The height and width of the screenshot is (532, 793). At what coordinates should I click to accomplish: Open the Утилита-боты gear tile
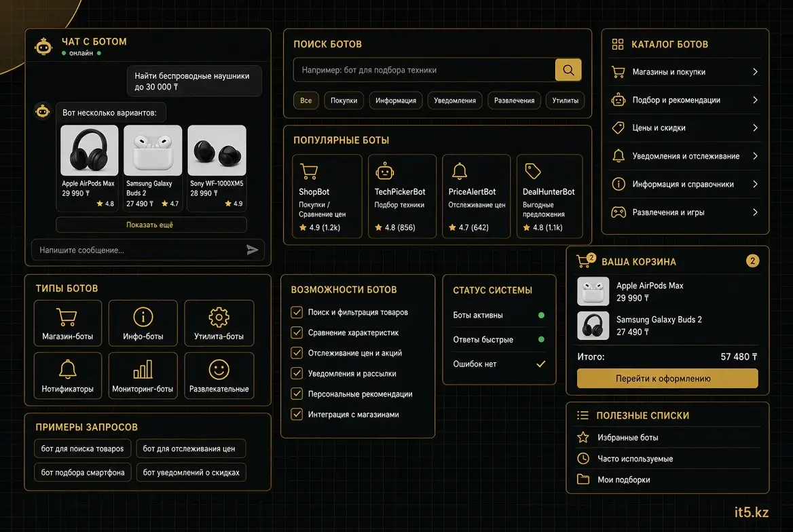(219, 323)
